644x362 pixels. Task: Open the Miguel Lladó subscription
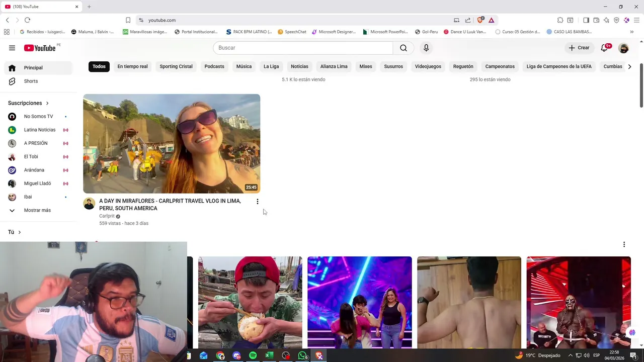(x=39, y=184)
